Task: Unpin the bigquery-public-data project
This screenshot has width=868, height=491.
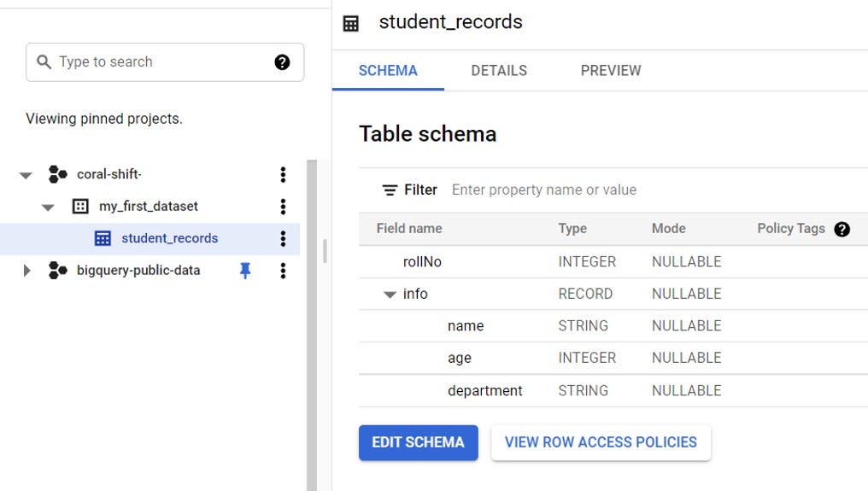Action: click(x=245, y=270)
